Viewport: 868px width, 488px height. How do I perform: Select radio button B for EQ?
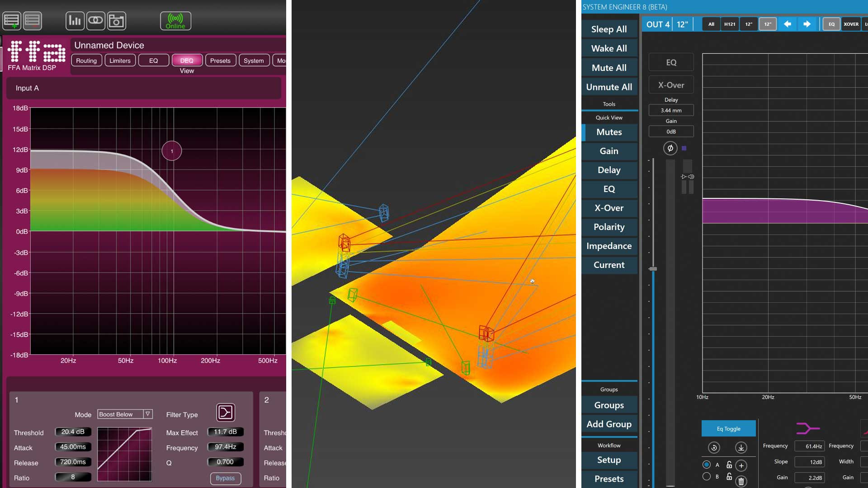707,476
